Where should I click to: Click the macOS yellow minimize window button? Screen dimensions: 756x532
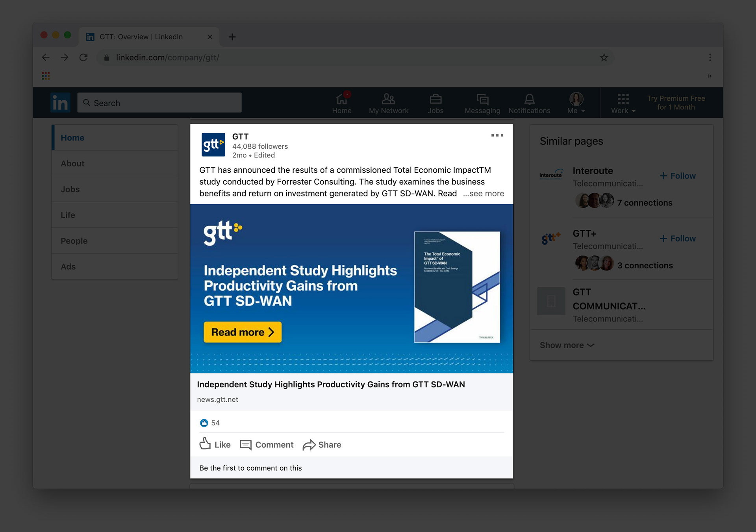(x=56, y=35)
